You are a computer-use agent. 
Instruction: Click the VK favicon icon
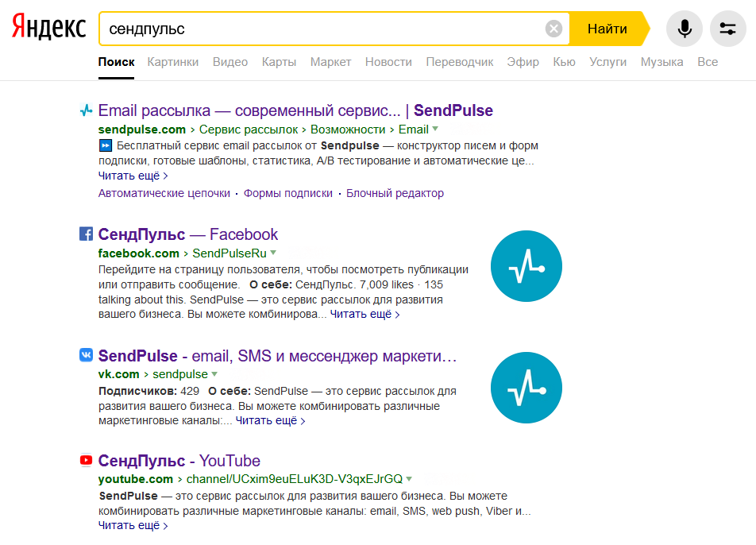[x=86, y=355]
